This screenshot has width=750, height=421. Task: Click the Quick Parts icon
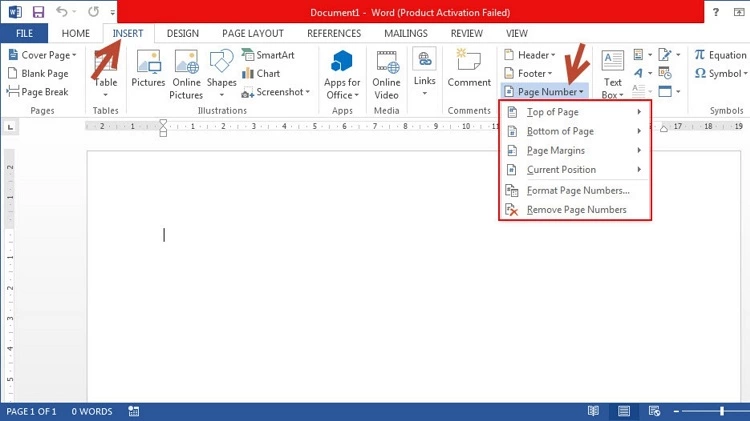coord(639,55)
